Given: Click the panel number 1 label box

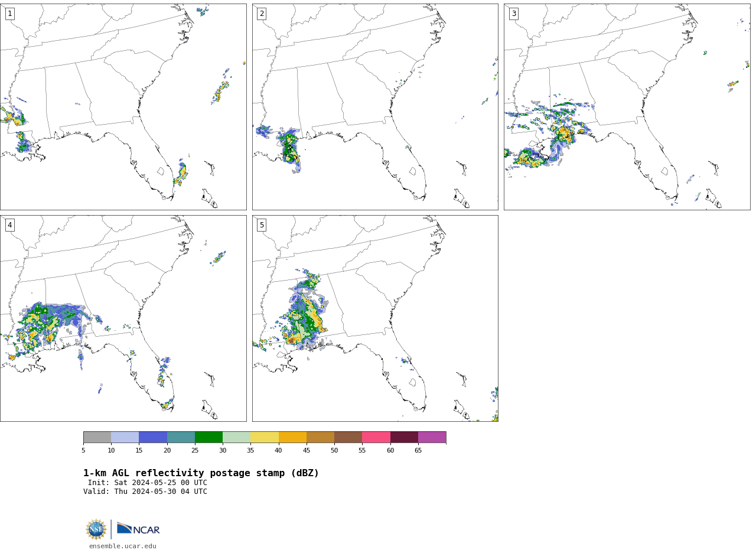Looking at the screenshot, I should point(9,14).
